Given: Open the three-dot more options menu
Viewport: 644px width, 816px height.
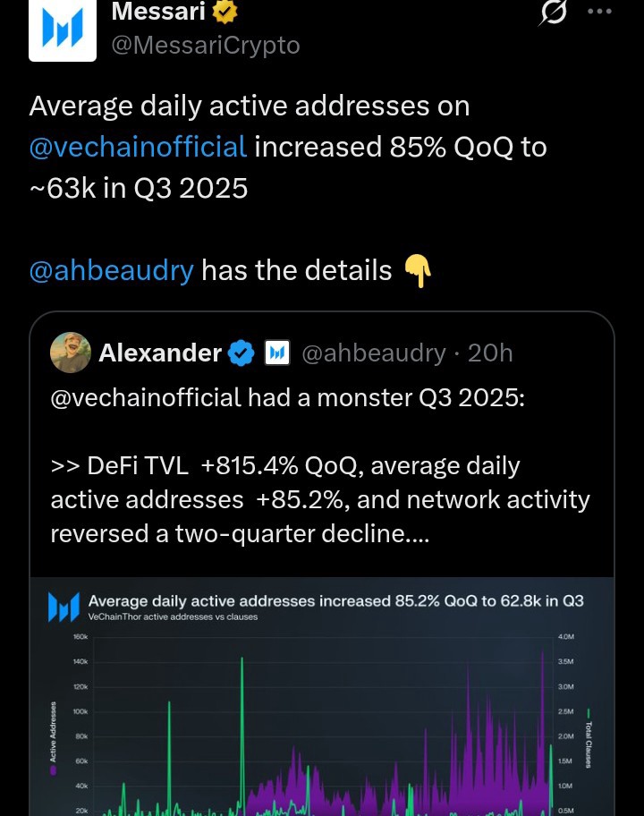Looking at the screenshot, I should click(599, 11).
